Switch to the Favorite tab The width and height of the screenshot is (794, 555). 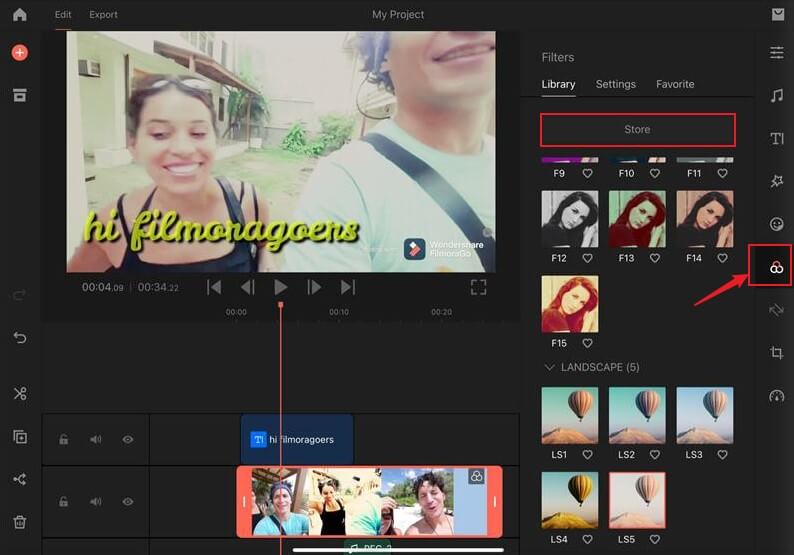675,84
